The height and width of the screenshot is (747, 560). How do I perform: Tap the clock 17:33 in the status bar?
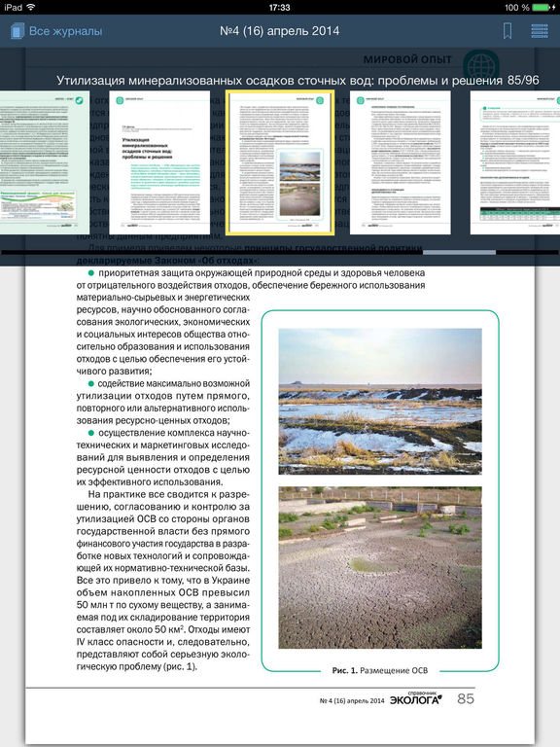pyautogui.click(x=280, y=7)
